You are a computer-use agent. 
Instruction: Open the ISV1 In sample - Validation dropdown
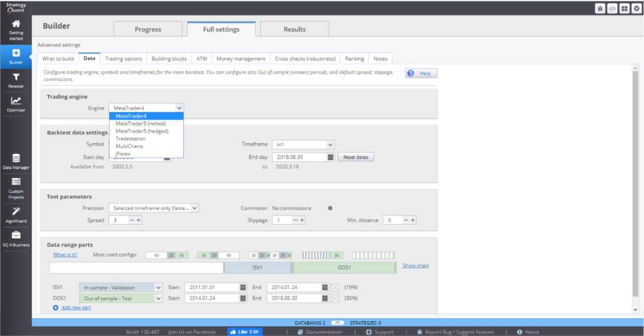pyautogui.click(x=121, y=287)
